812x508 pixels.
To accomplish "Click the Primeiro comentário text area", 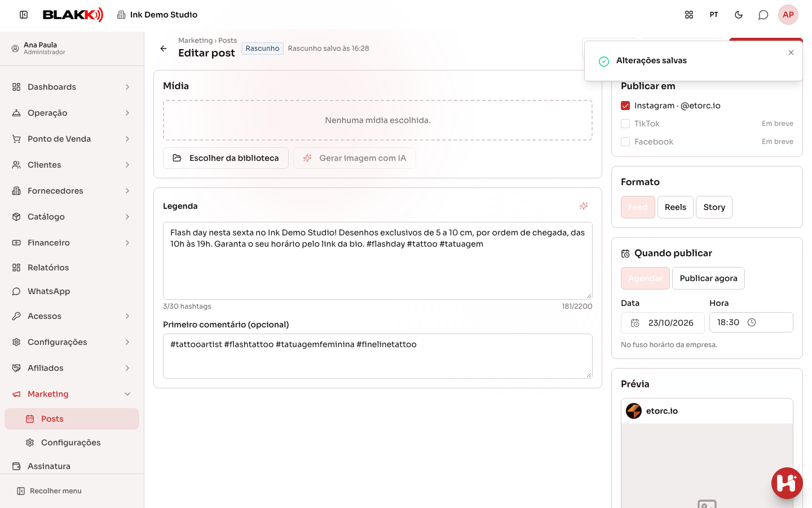I will [x=378, y=356].
